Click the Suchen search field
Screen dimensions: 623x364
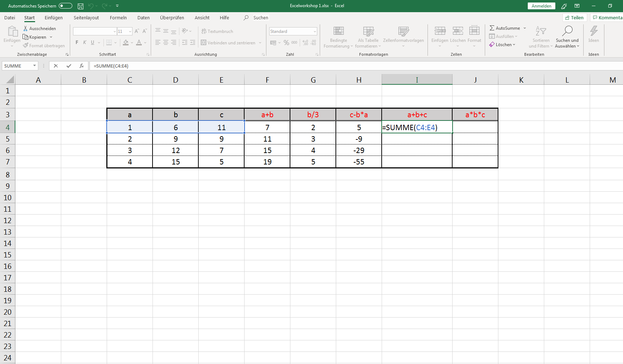point(261,18)
